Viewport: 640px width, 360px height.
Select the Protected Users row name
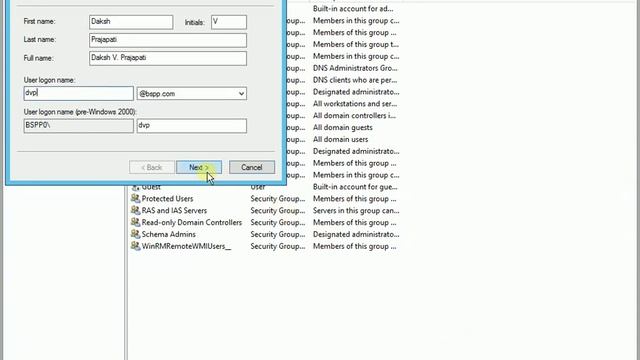167,199
